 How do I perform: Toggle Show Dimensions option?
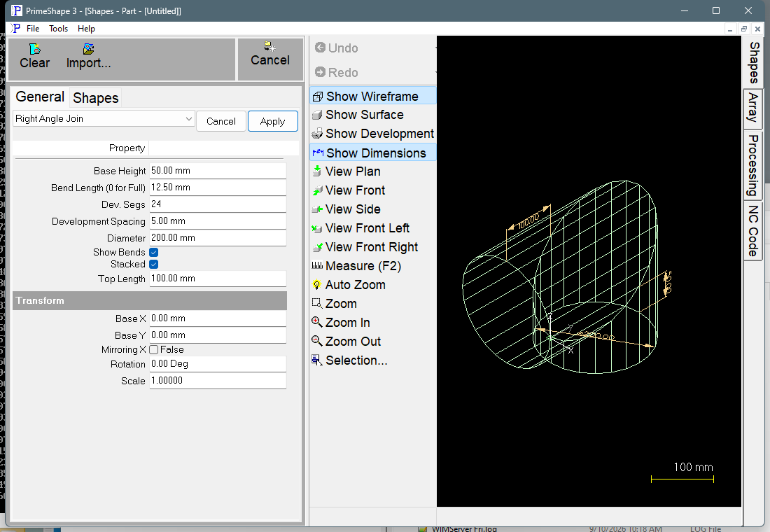(372, 153)
